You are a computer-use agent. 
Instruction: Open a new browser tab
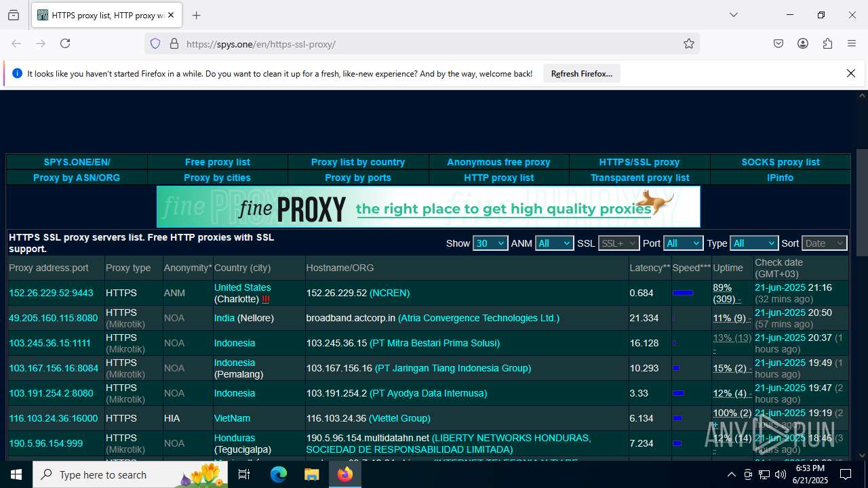[x=196, y=15]
